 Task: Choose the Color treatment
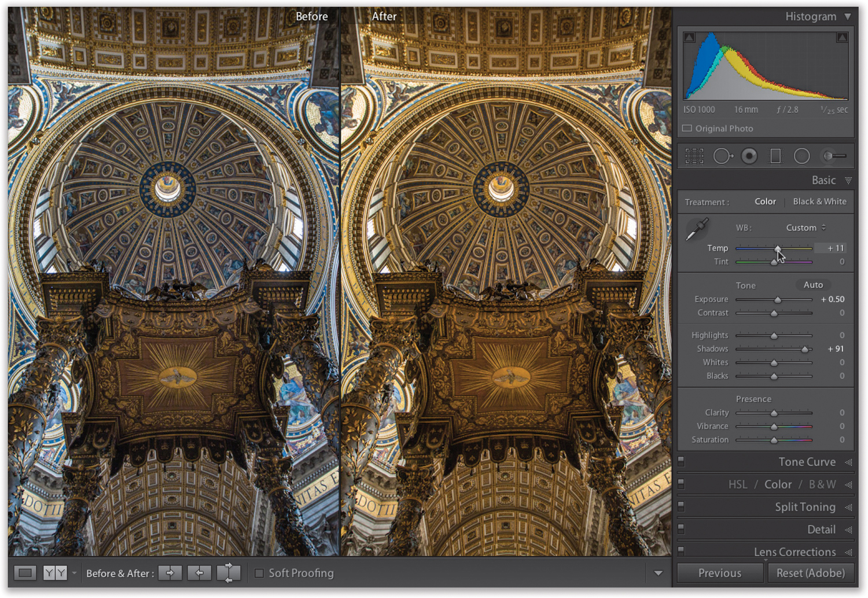765,201
